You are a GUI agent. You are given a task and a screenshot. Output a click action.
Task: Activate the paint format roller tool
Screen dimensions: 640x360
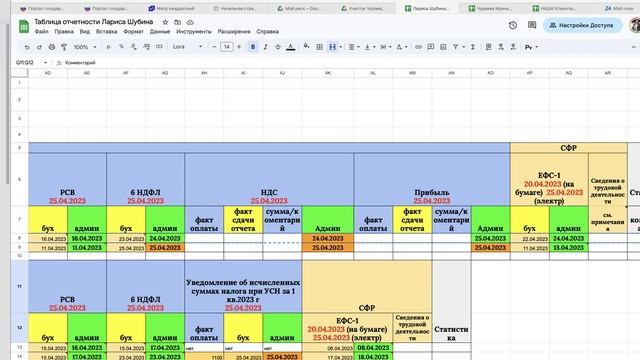click(64, 47)
